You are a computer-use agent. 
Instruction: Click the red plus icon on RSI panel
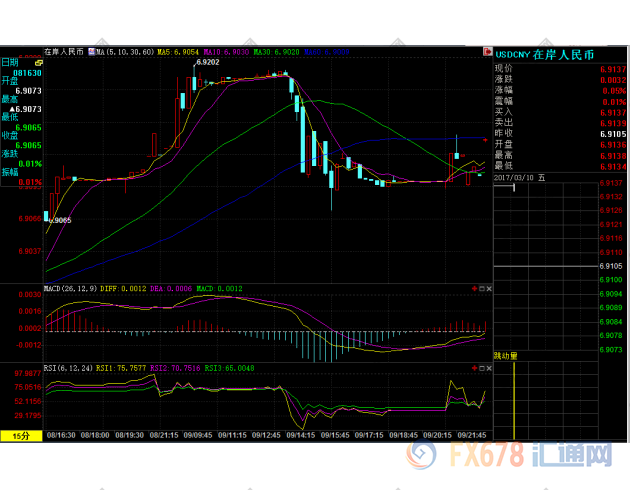(x=473, y=367)
